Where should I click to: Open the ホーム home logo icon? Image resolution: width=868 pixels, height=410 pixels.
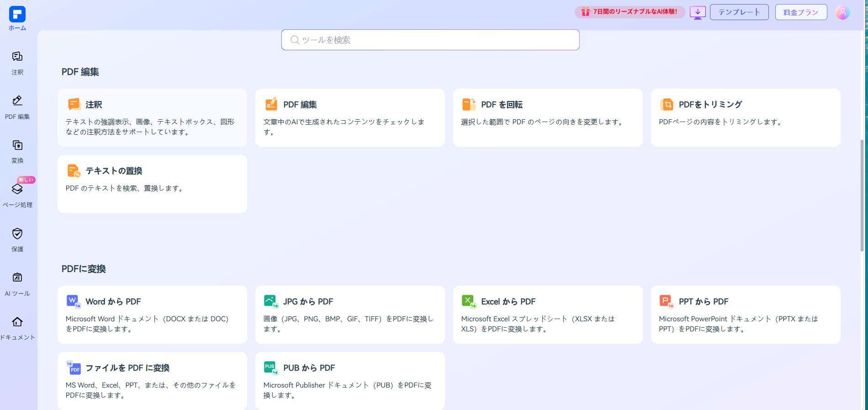click(x=17, y=14)
